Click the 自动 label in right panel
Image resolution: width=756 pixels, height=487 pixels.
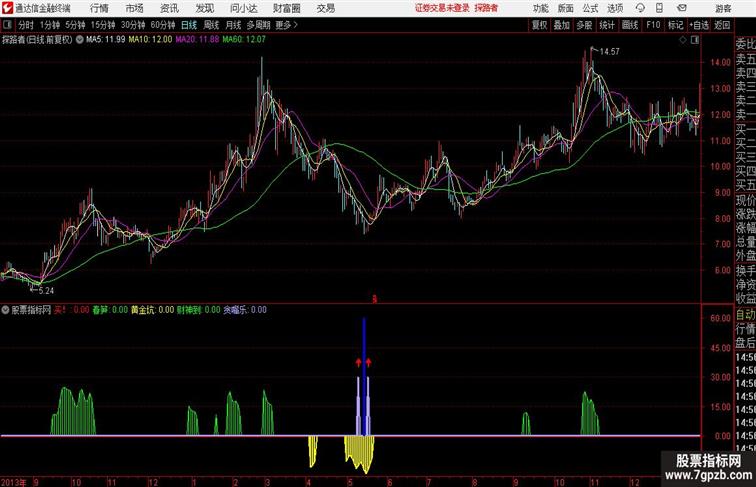point(745,314)
